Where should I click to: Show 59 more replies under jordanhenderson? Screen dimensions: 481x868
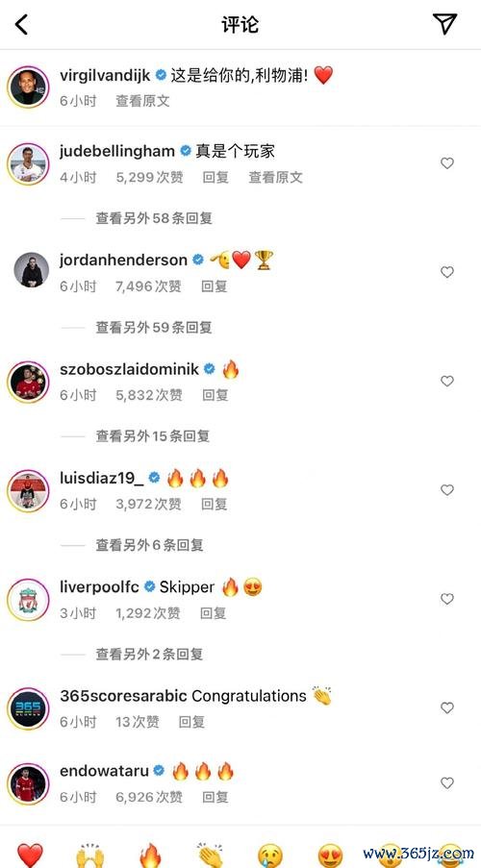coord(154,327)
